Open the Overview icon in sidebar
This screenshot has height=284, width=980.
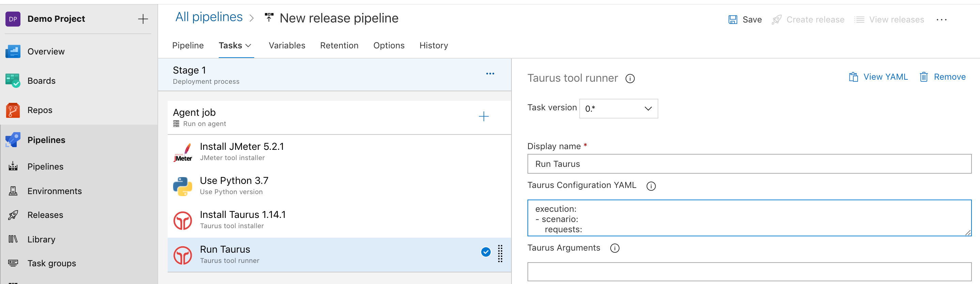[13, 51]
